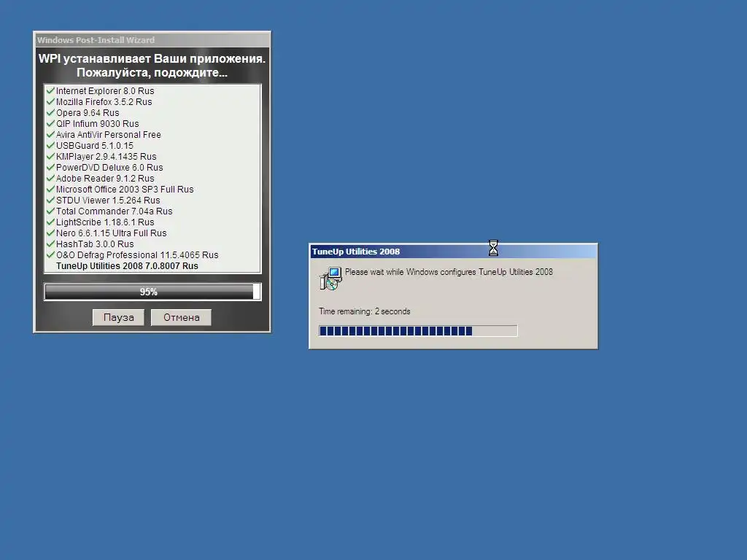The image size is (747, 560).
Task: Click the checkmark beside PowerDVD Deluxe 6.0 Rus
Action: pos(50,167)
